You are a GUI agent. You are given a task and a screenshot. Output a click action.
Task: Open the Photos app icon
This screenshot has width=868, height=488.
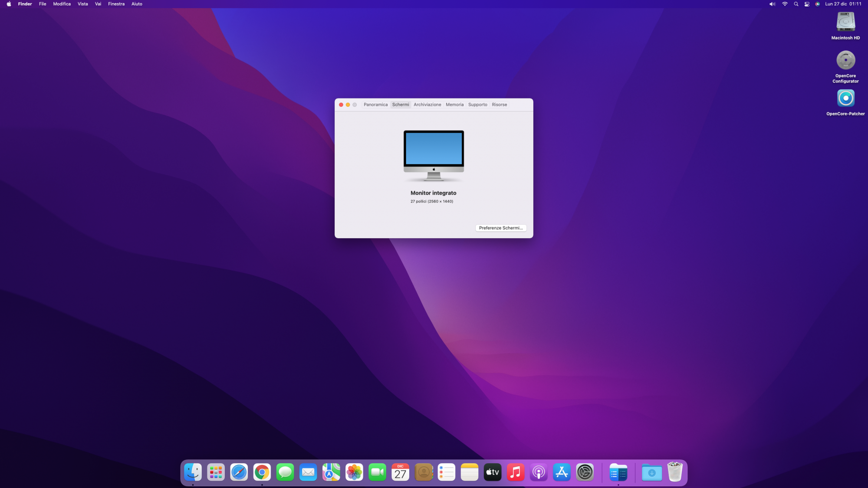pyautogui.click(x=354, y=472)
